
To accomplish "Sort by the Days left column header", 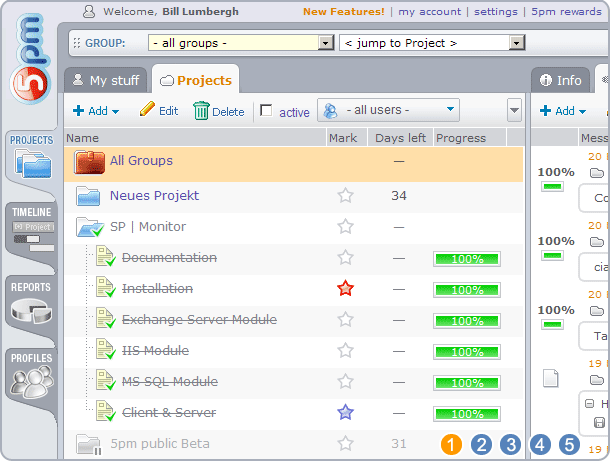I will pyautogui.click(x=400, y=138).
